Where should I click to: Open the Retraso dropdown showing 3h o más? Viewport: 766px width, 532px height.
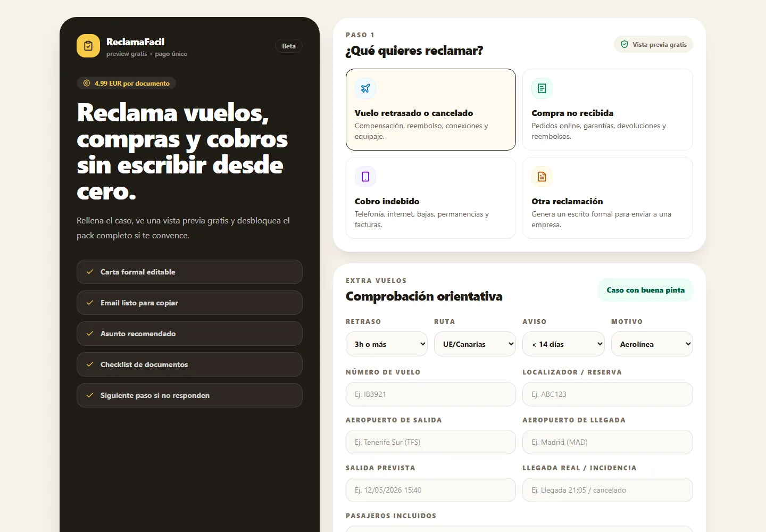click(x=387, y=344)
